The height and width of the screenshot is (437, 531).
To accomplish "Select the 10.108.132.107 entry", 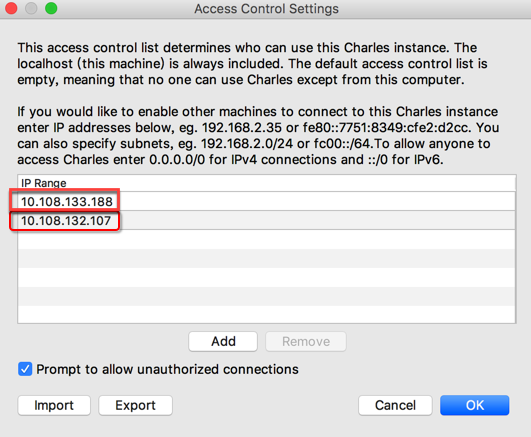I will coord(267,221).
